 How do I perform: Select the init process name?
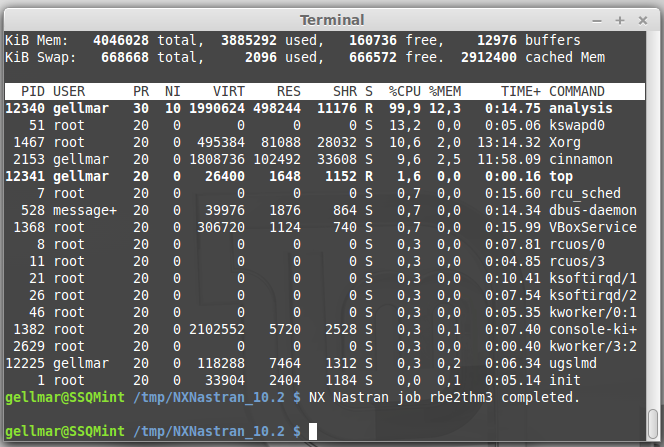tap(564, 380)
